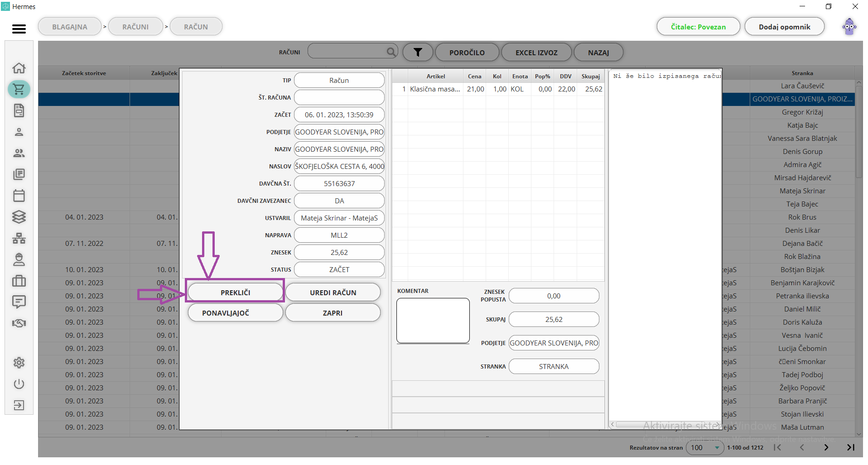This screenshot has height=465, width=868.
Task: Click the Artikel column header
Action: coord(435,76)
